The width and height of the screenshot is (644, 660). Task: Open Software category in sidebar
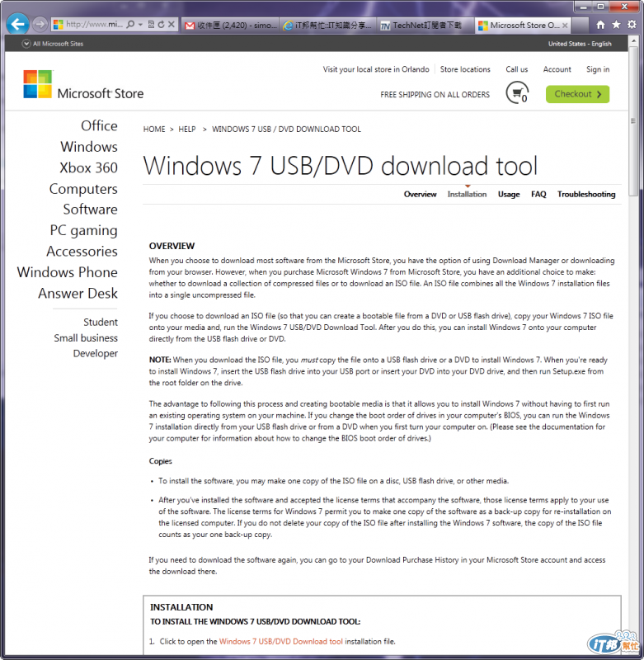point(91,210)
